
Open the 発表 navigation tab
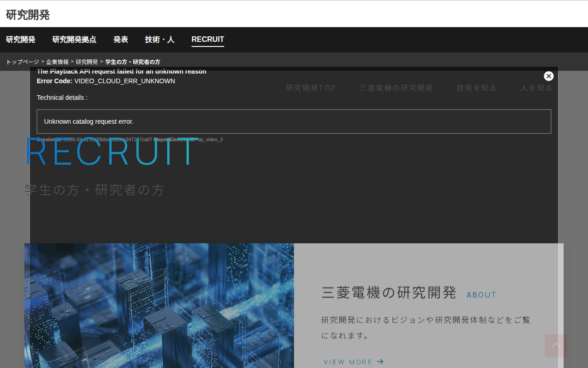(121, 40)
